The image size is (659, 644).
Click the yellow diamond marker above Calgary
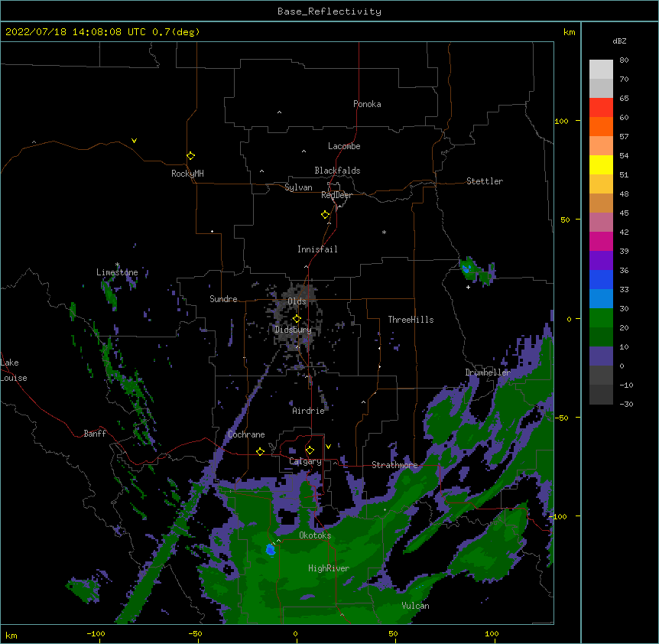tap(310, 450)
